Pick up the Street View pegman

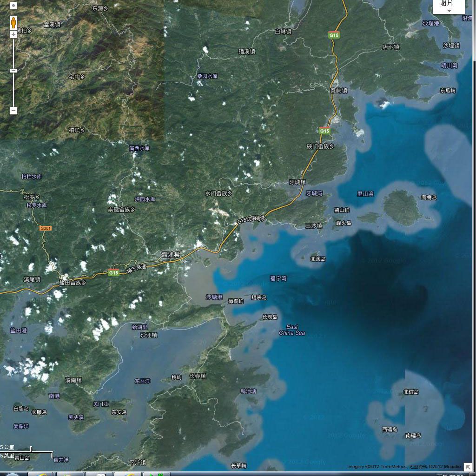pos(13,23)
